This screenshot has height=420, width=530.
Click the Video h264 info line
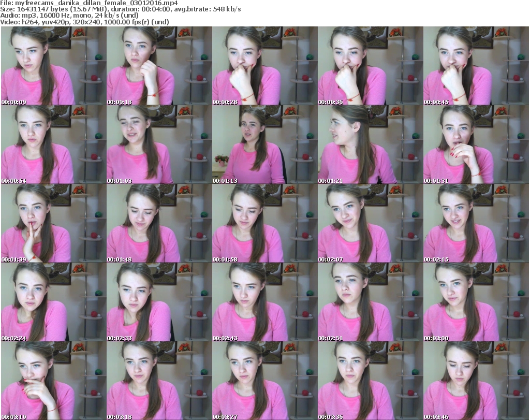click(84, 22)
